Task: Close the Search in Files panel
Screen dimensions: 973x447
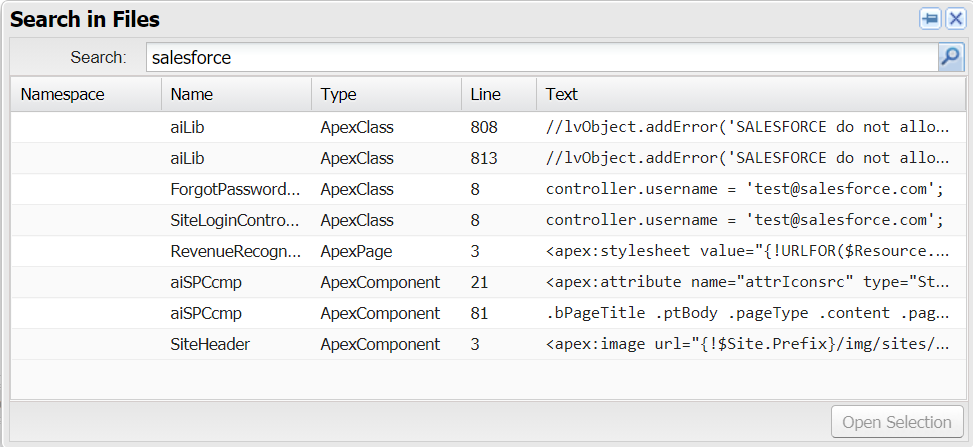Action: (955, 20)
